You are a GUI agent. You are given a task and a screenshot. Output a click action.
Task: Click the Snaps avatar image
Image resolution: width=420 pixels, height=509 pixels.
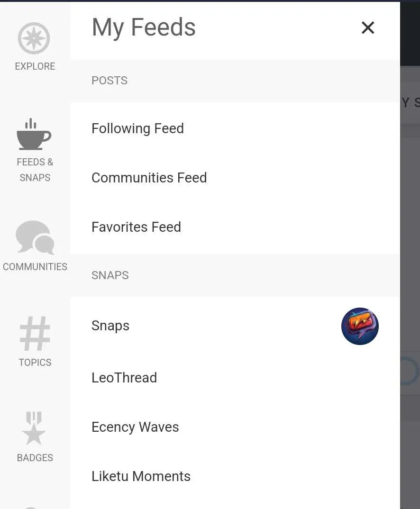[x=360, y=326]
